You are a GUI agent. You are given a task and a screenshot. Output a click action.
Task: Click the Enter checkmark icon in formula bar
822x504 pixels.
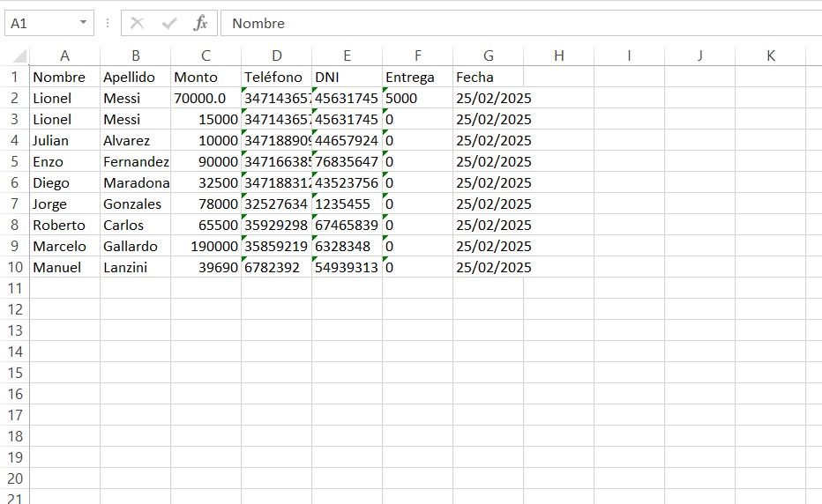[169, 24]
